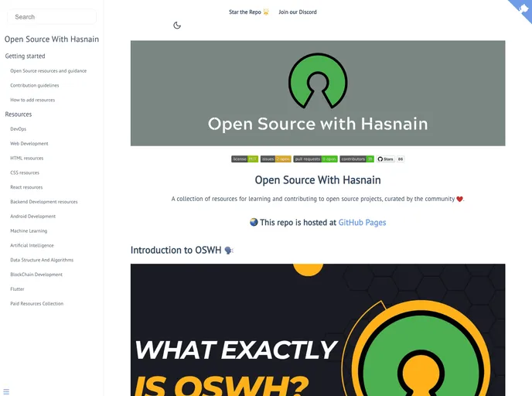This screenshot has width=532, height=396.
Task: Open the React resources page
Action: coord(26,187)
